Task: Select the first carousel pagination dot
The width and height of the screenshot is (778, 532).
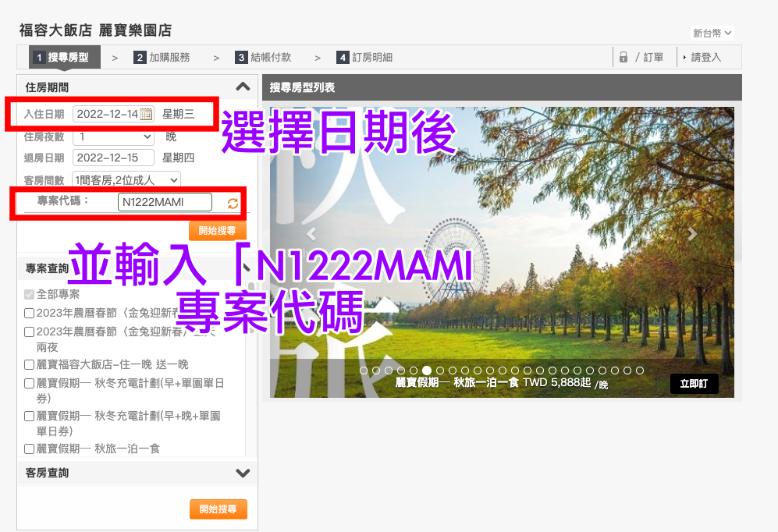Action: (364, 371)
